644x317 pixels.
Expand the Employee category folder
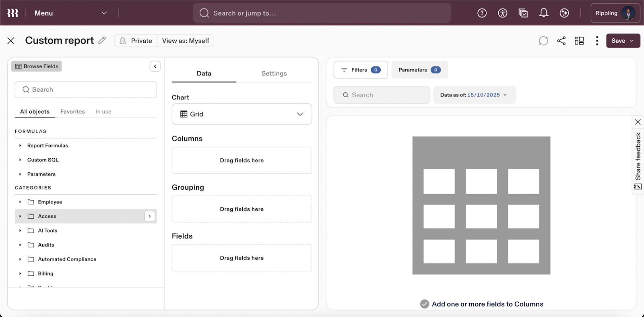point(20,202)
